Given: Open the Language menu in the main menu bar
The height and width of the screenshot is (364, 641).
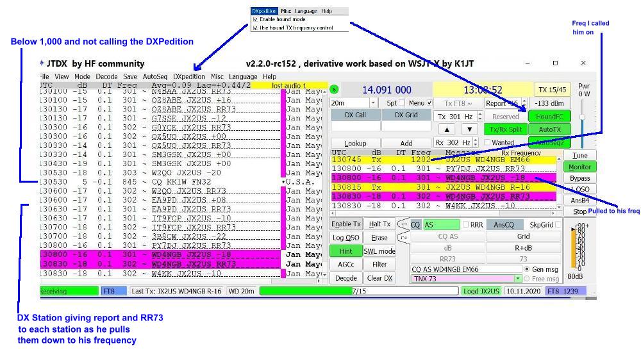Looking at the screenshot, I should [243, 76].
